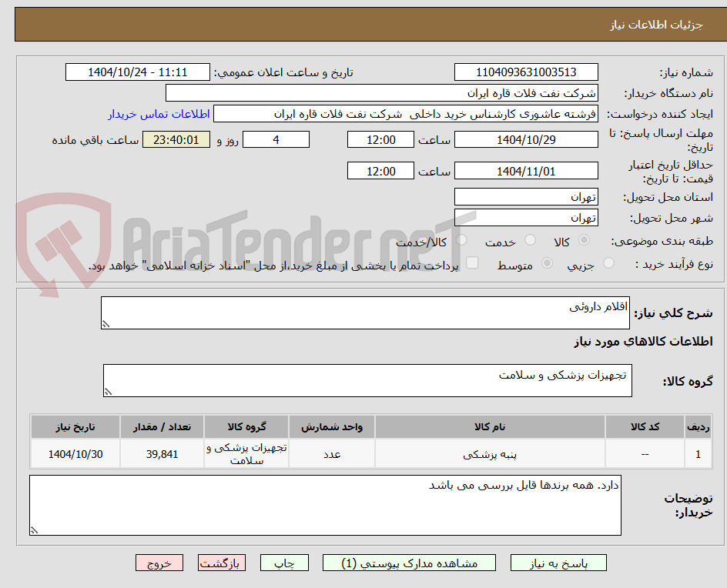Click the buyer name field شرکت نفت فلات قاره ایران
Image resolution: width=727 pixels, height=588 pixels.
[381, 93]
